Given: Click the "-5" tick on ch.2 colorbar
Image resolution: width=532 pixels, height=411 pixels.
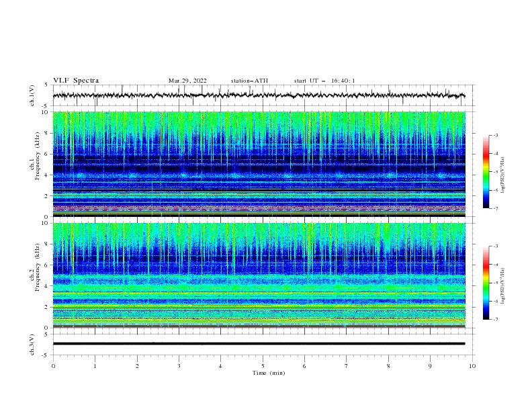Looking at the screenshot, I should (x=495, y=283).
